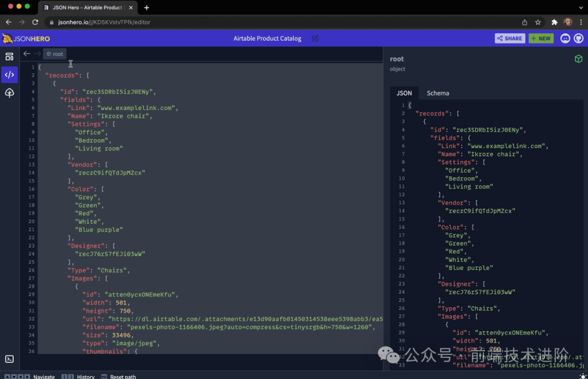Open the tree view sidebar icon
Screen dimensions: 588x379
9,93
